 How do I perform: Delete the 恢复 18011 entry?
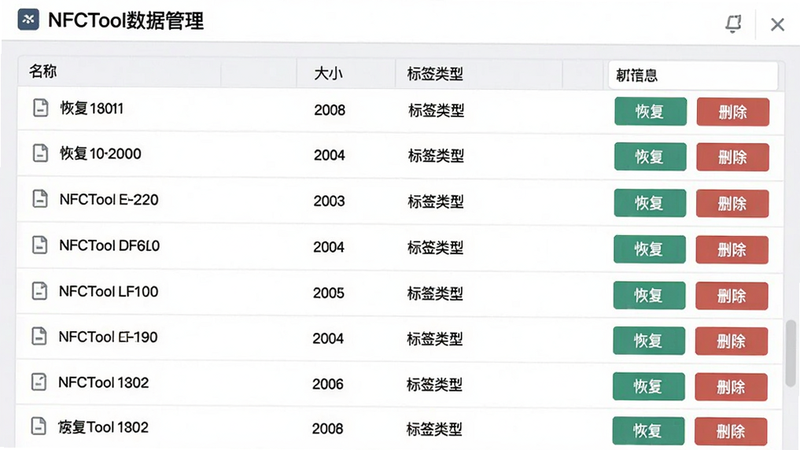click(733, 112)
